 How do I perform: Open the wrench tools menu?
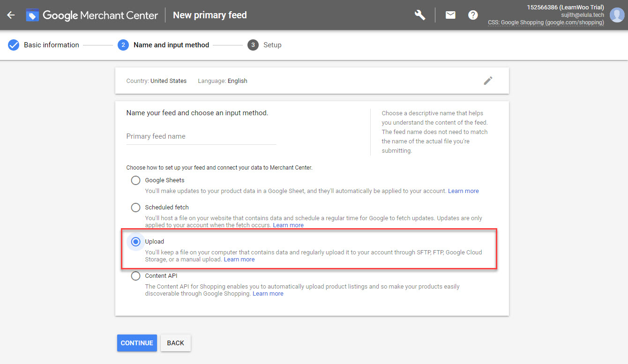pos(420,15)
